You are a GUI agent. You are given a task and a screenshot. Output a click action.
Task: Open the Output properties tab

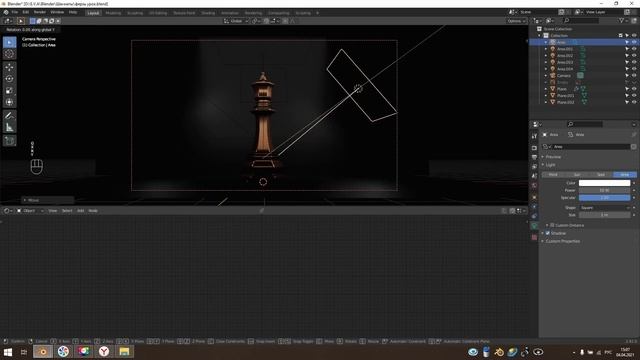pyautogui.click(x=534, y=157)
